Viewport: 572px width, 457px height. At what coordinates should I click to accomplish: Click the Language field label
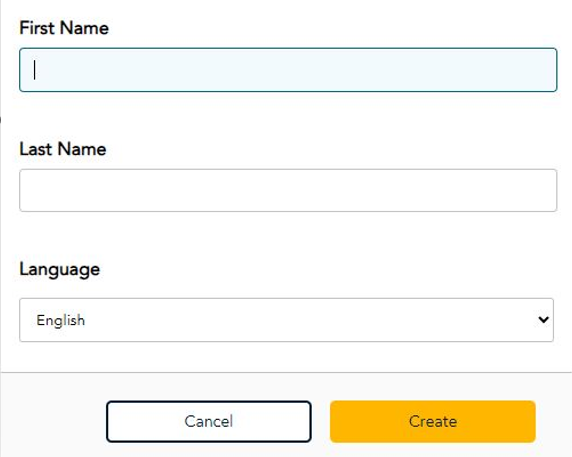pyautogui.click(x=59, y=270)
